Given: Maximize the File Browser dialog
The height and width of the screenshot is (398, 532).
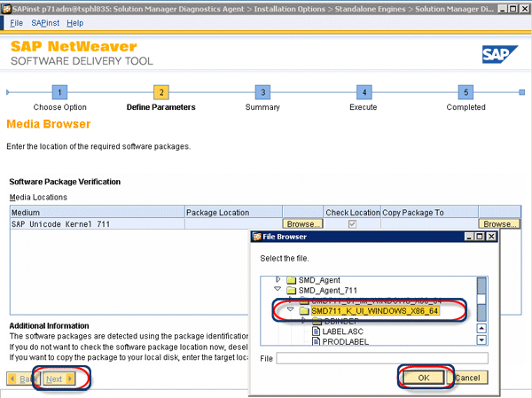Looking at the screenshot, I should click(480, 237).
